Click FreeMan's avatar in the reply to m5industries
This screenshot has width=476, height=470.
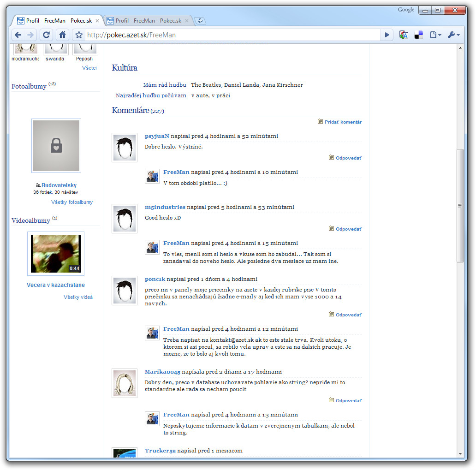[x=152, y=247]
